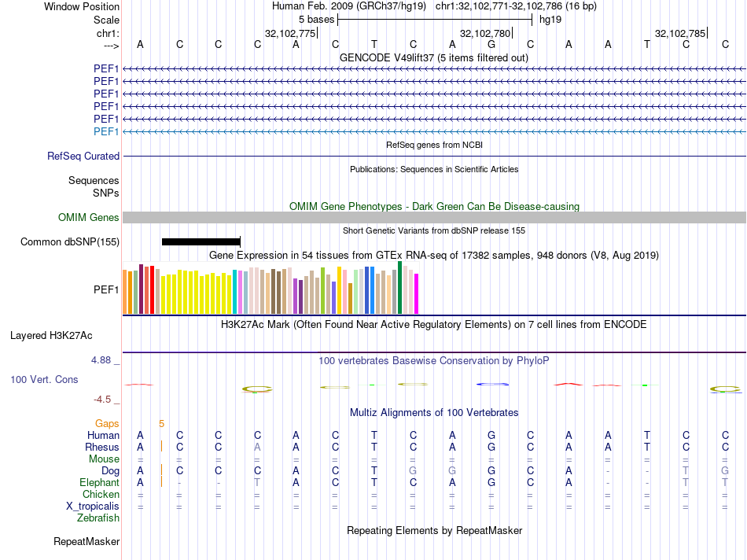Image resolution: width=747 pixels, height=560 pixels.
Task: Click the Common dbSNP(155) track label
Action: coord(69,241)
